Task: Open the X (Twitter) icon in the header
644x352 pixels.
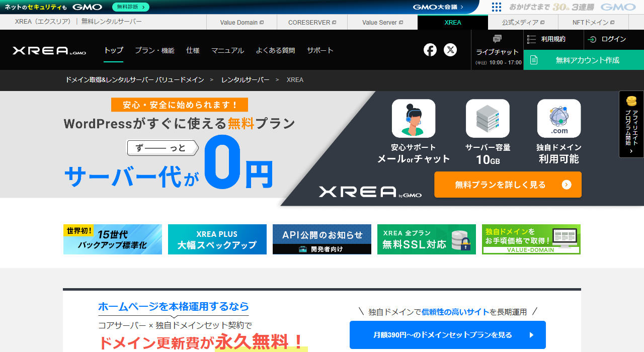Action: (x=450, y=50)
